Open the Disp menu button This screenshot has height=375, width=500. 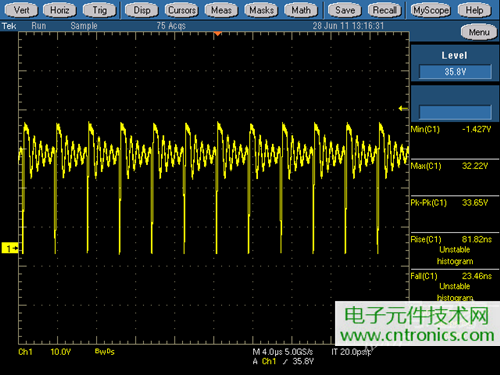click(x=142, y=10)
